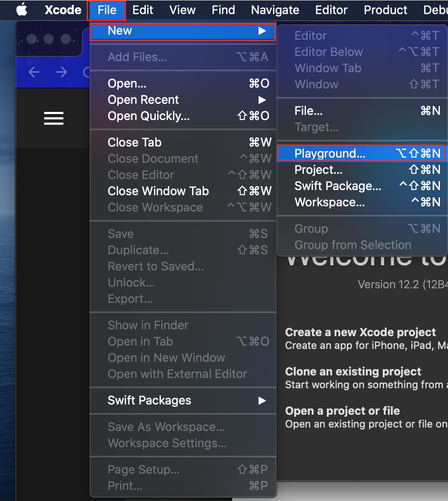Screen dimensions: 448x501
Task: Open the View menu
Action: (x=182, y=10)
